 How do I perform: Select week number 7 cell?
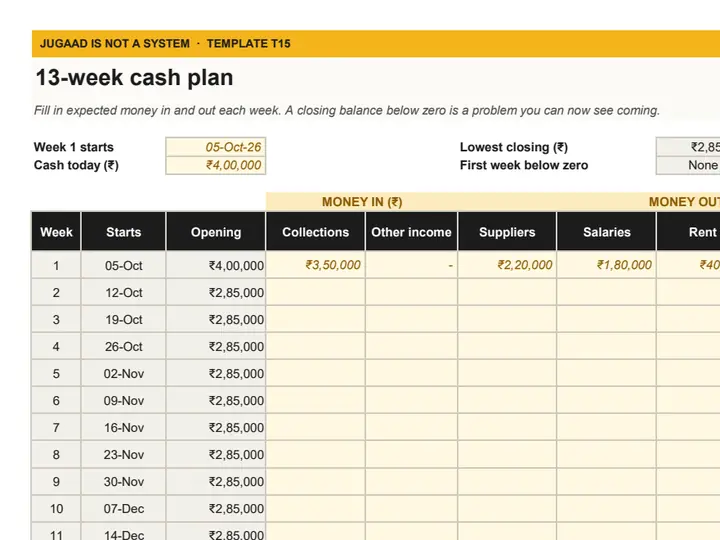[56, 427]
